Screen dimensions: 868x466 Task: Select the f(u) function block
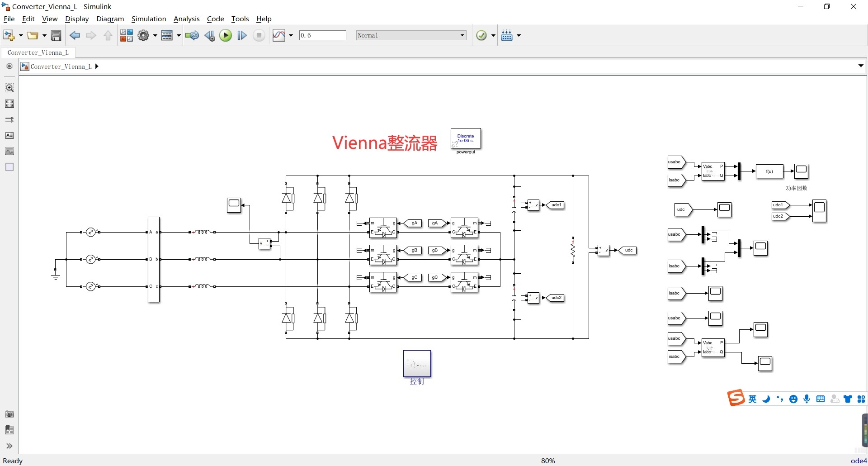769,171
